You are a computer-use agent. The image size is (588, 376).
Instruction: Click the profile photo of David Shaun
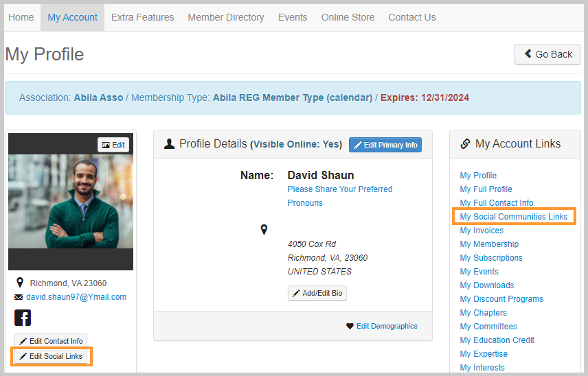(x=71, y=202)
